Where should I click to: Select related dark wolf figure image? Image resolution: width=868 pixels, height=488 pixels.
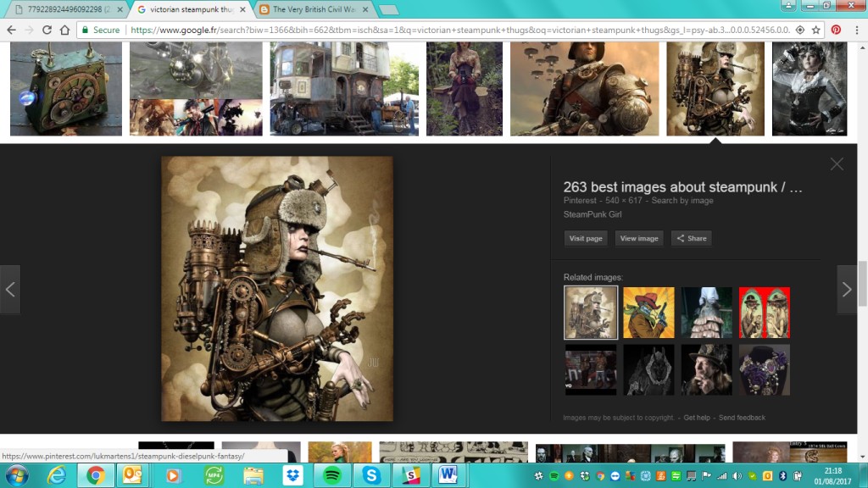tap(648, 369)
